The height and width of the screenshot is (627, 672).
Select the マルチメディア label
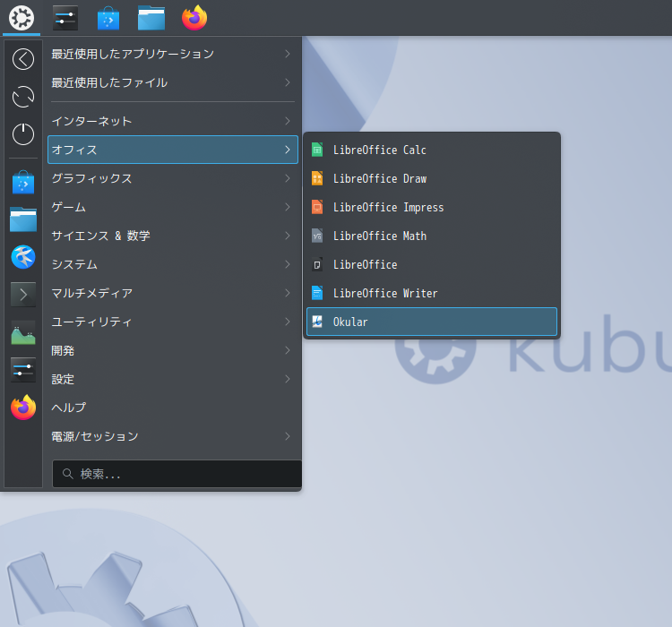[x=92, y=293]
